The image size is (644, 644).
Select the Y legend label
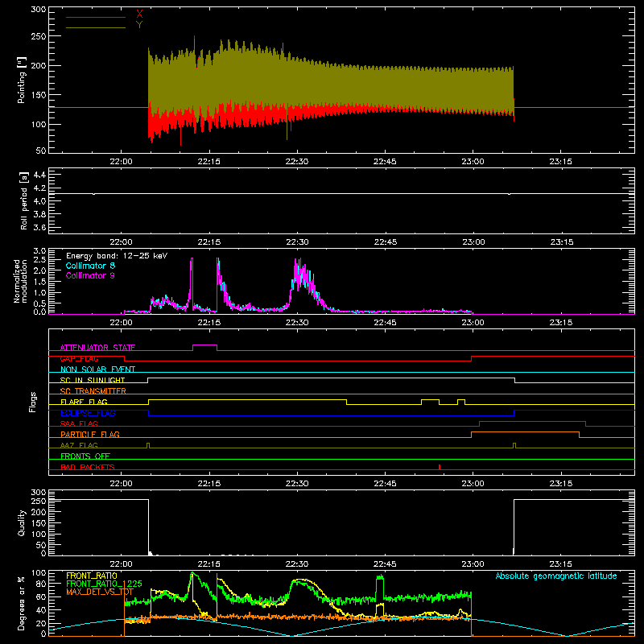pyautogui.click(x=139, y=25)
